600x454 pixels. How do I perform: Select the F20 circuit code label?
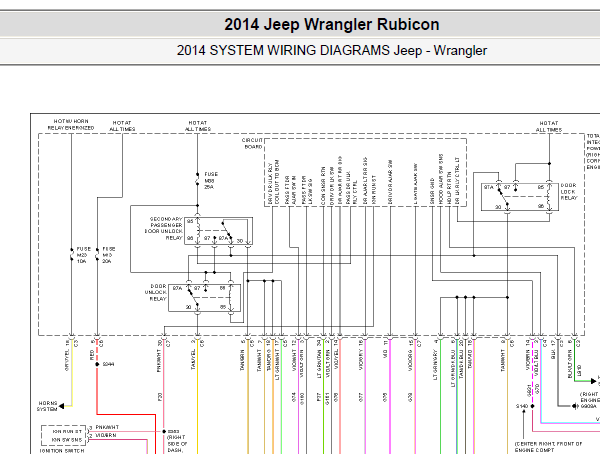[160, 397]
